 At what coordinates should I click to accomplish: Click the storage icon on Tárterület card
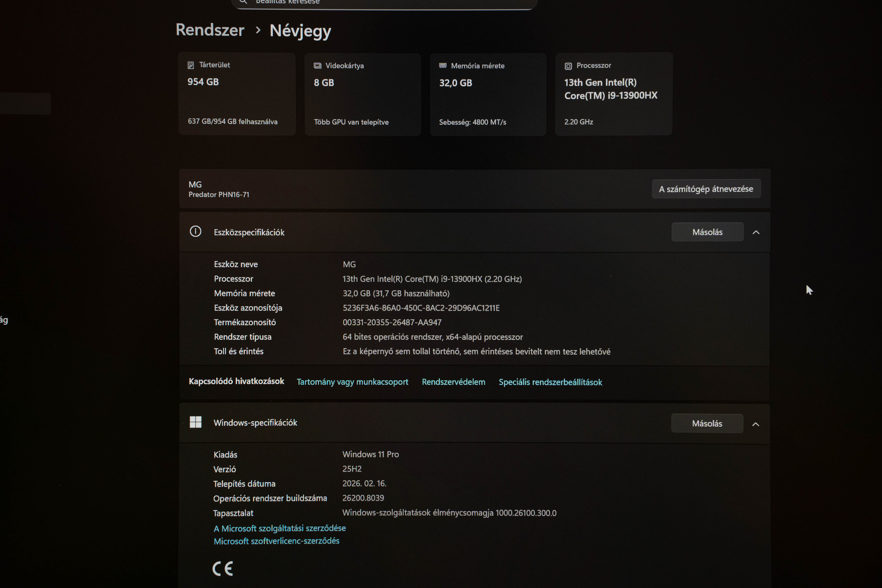click(x=191, y=65)
